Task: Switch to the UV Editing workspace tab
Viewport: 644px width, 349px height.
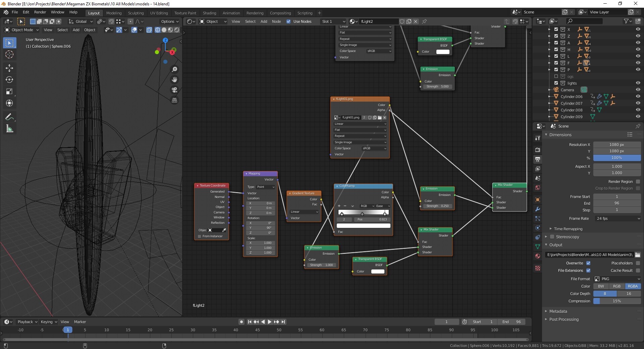Action: coord(159,13)
